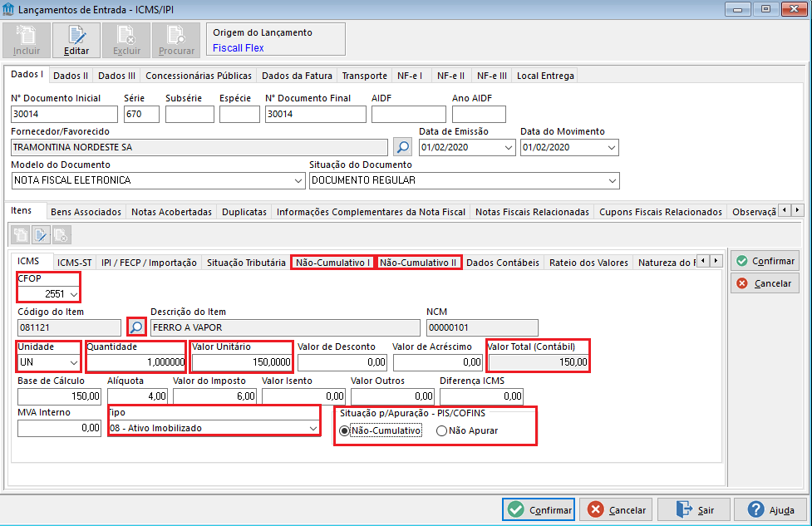Viewport: 812px width, 526px height.
Task: Confirm the item with right-side Confirmar button
Action: click(765, 261)
